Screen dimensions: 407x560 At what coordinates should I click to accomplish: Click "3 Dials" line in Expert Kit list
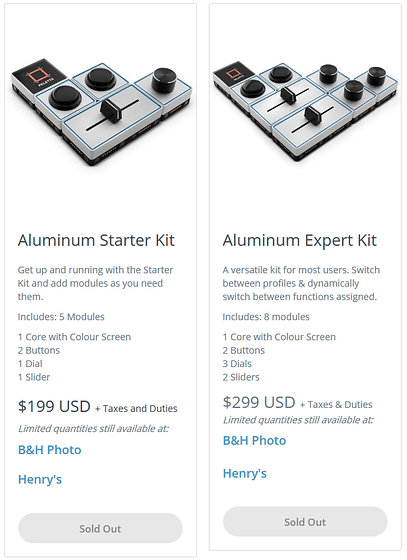click(x=237, y=364)
